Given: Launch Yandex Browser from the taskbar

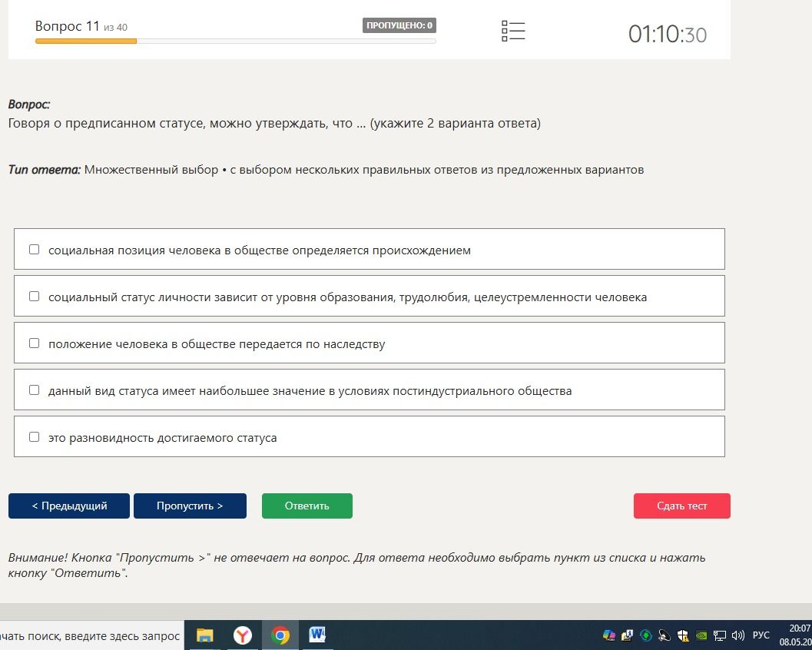Looking at the screenshot, I should 242,635.
